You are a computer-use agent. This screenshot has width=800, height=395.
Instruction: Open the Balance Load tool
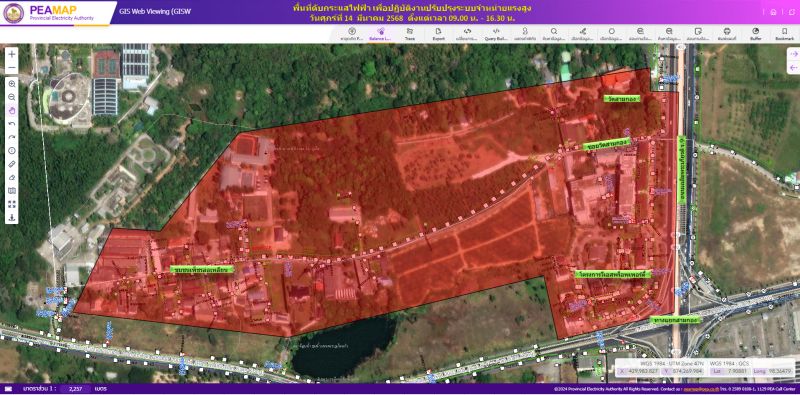[381, 34]
